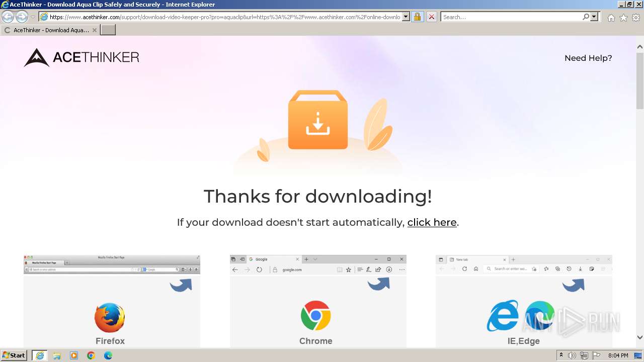Click the orange download box illustration
The image size is (644, 362).
[317, 120]
